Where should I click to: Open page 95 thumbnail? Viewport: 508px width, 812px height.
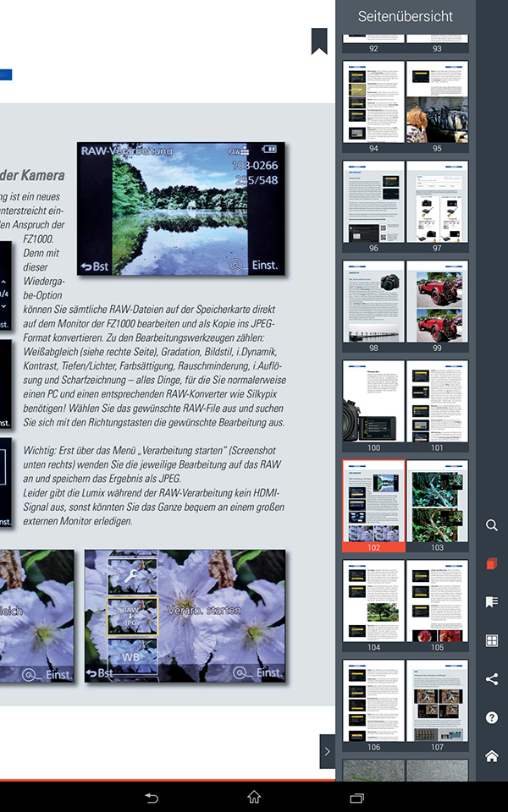pos(437,107)
